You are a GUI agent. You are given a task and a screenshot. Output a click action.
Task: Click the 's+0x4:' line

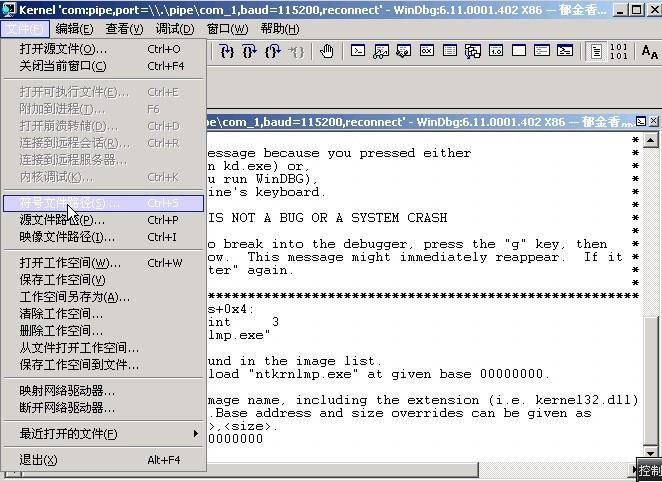tap(231, 309)
